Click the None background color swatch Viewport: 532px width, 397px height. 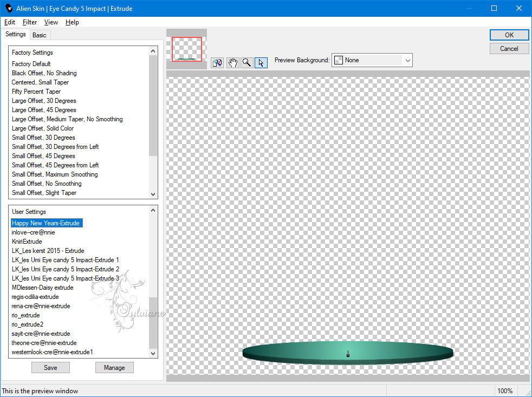pyautogui.click(x=338, y=60)
